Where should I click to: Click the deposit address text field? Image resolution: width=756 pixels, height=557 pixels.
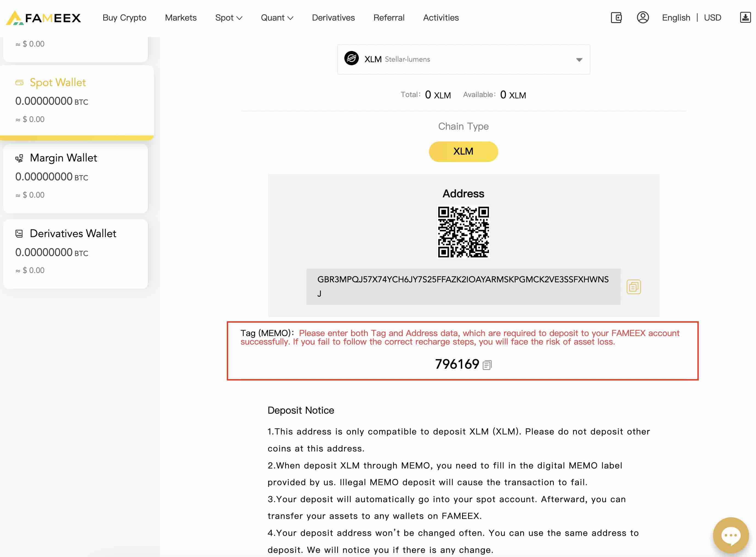(x=463, y=287)
